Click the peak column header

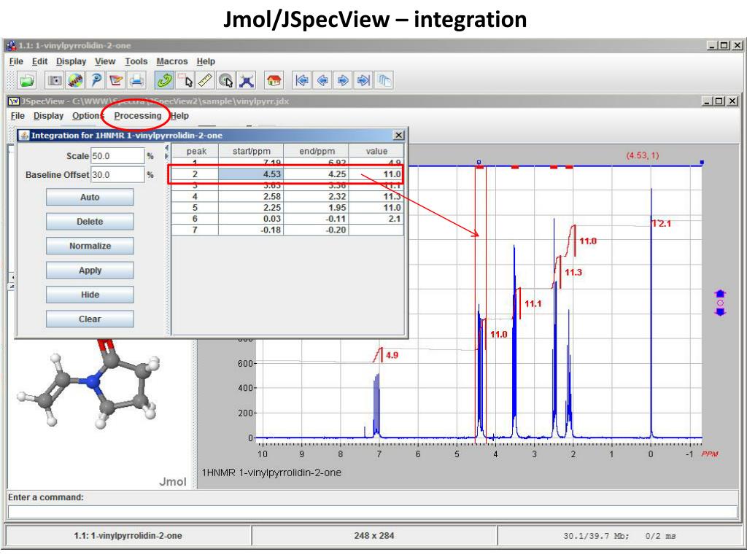click(196, 151)
